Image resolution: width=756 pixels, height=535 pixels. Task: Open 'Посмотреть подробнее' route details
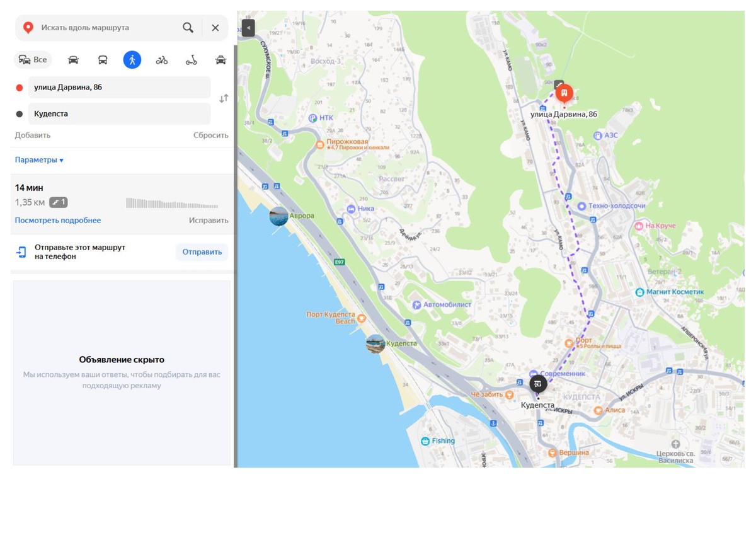58,221
